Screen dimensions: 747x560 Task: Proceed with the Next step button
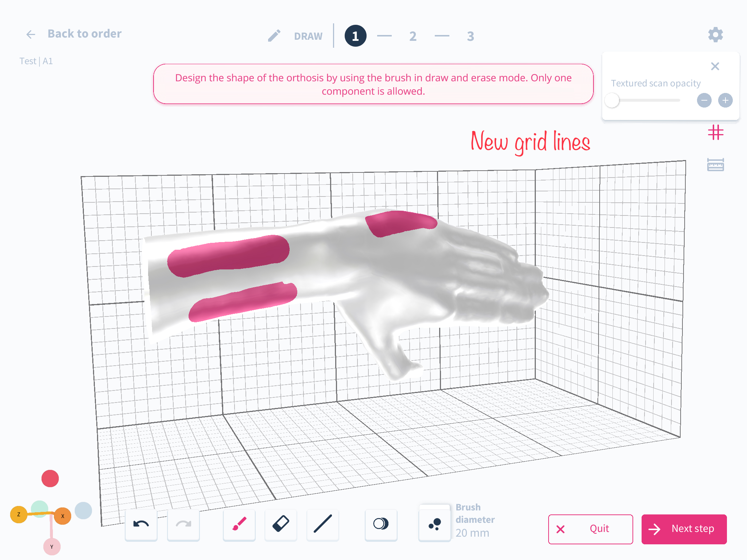pyautogui.click(x=684, y=529)
